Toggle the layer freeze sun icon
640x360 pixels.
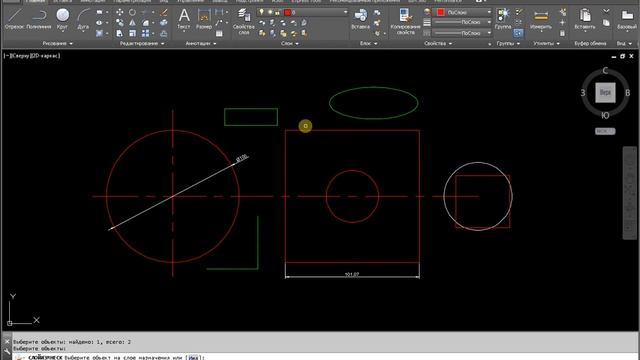tap(270, 13)
